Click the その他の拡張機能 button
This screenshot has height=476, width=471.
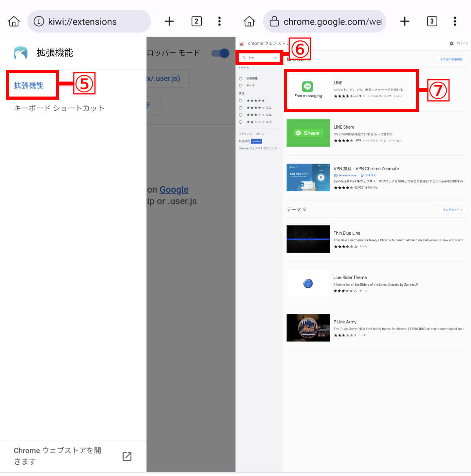click(x=451, y=59)
